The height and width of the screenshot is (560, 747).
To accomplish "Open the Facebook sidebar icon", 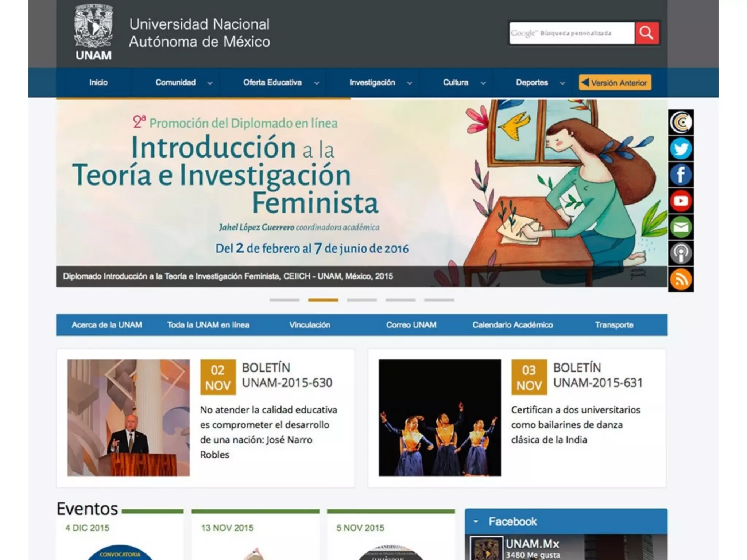I will coord(681,175).
